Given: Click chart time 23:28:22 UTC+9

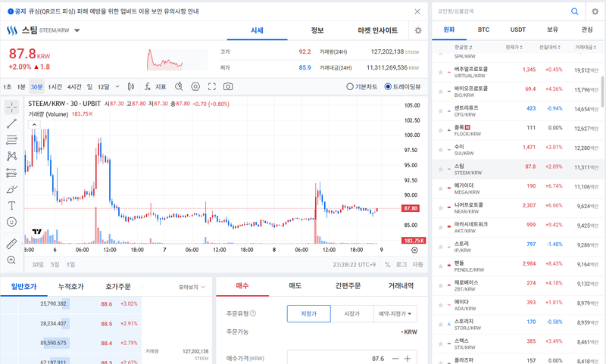Looking at the screenshot, I should [354, 264].
